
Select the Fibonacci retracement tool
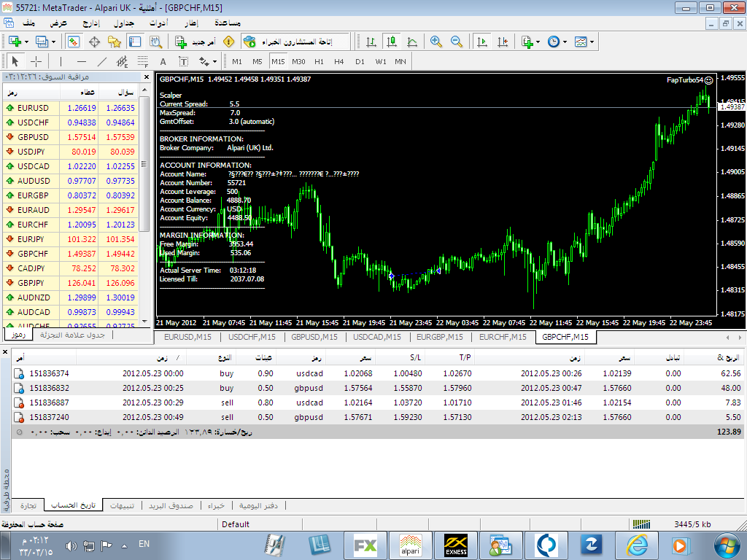click(143, 61)
